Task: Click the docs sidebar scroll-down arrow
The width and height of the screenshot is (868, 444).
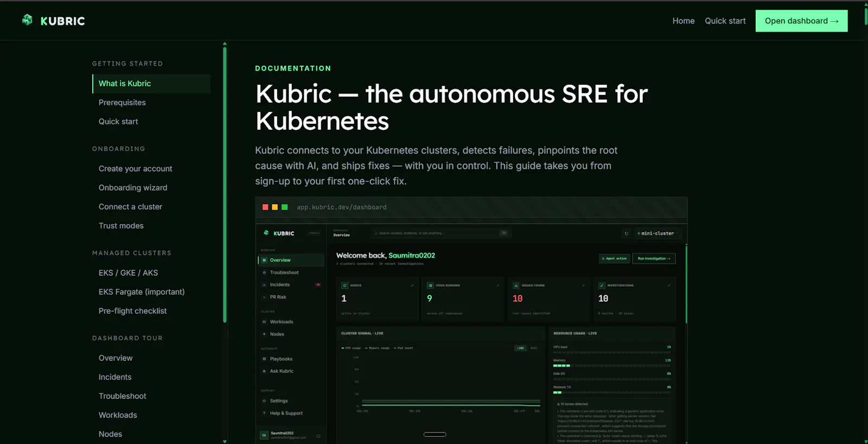Action: point(225,441)
